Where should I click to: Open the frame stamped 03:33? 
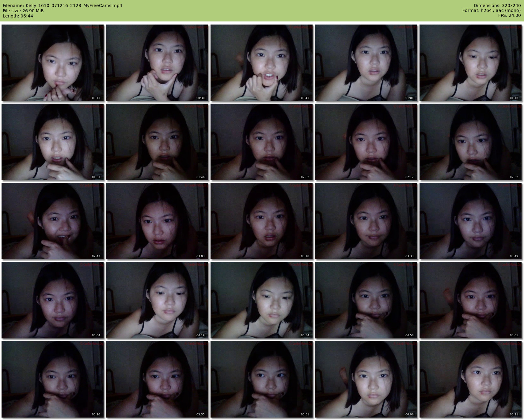[366, 221]
